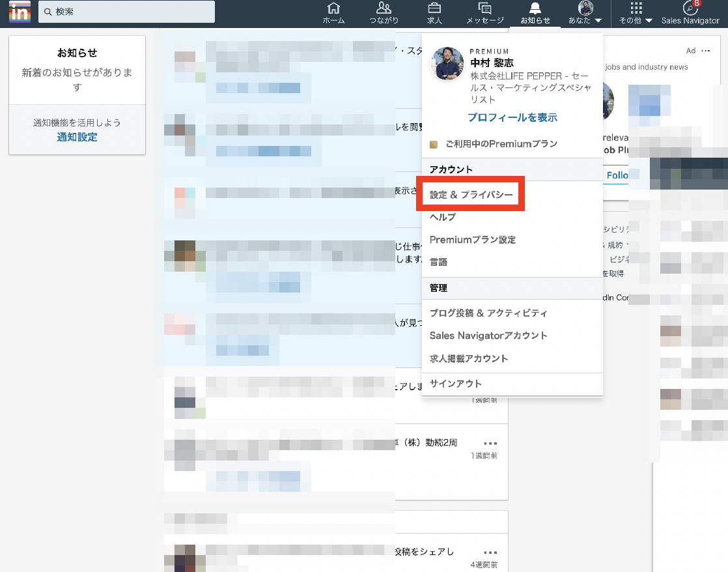Click inside the 検索 search field
The width and height of the screenshot is (728, 572).
126,12
